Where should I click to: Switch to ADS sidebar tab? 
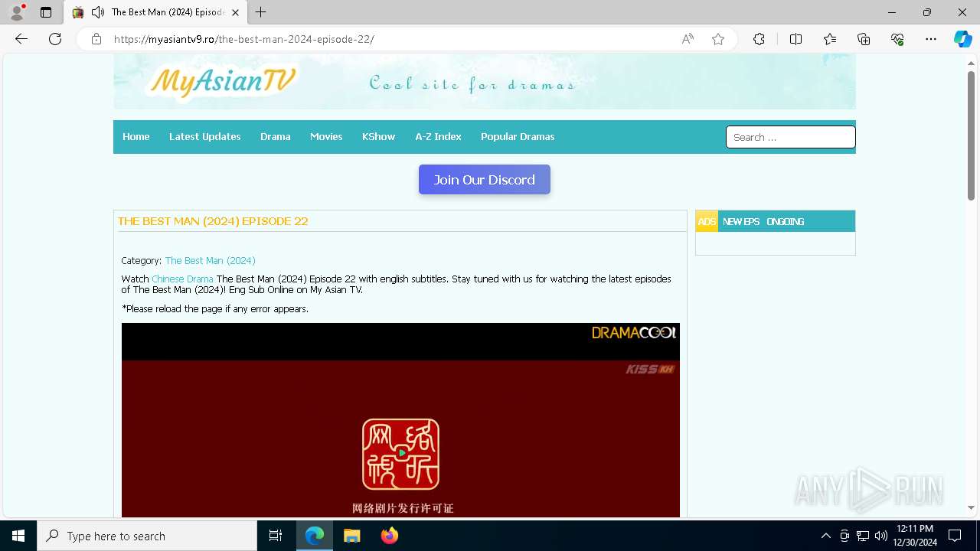point(707,221)
